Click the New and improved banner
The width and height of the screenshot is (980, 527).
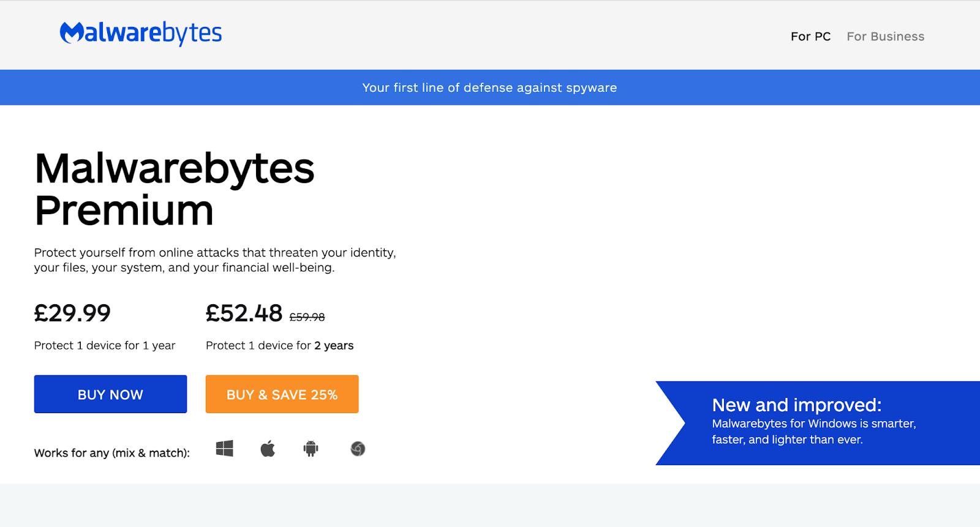point(818,423)
